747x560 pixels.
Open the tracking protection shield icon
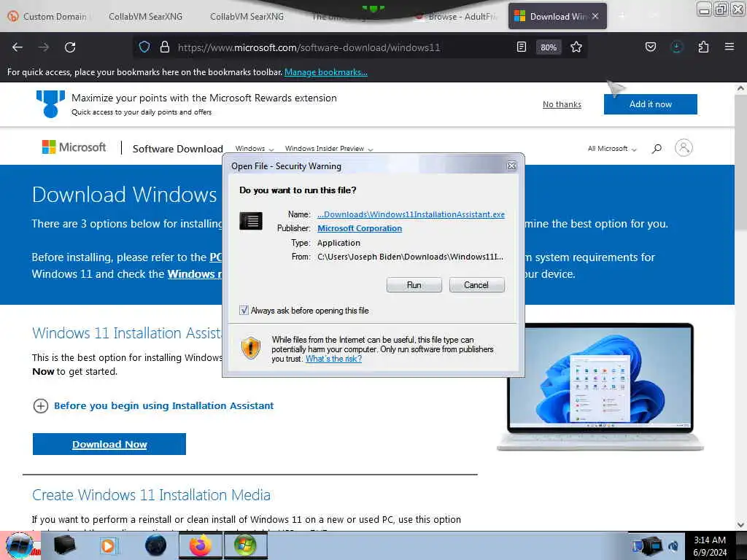point(144,47)
